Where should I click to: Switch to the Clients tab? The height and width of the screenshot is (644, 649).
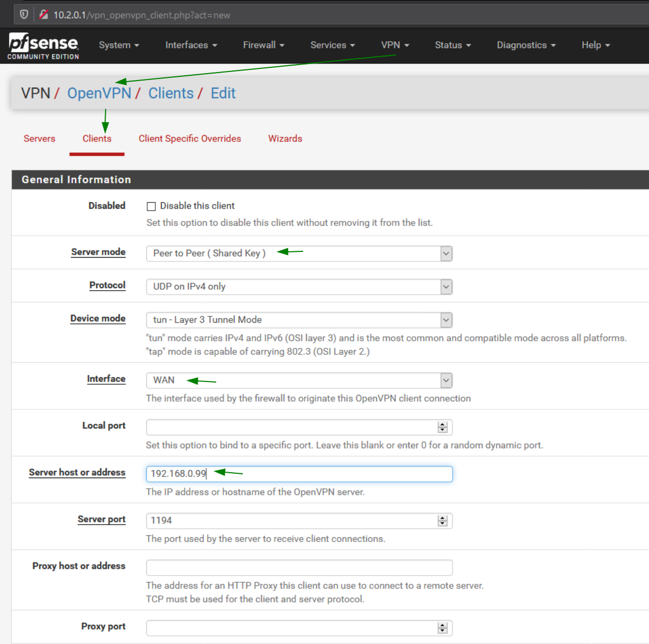(x=97, y=139)
